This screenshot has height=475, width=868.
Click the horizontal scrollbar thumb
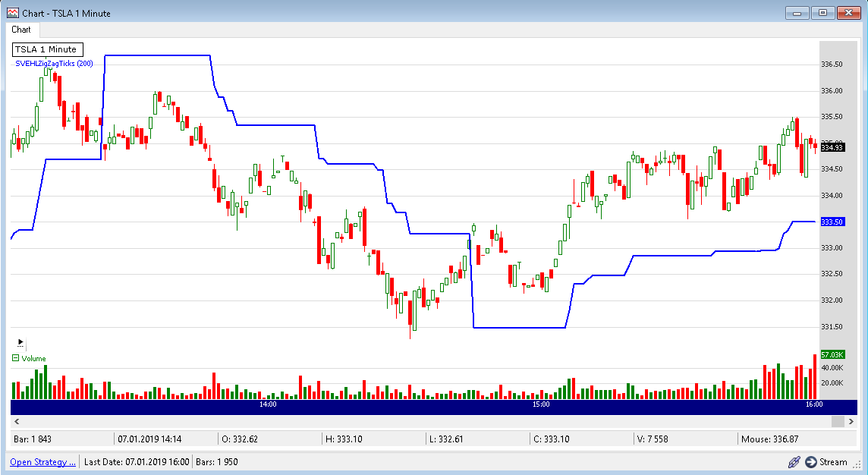pyautogui.click(x=838, y=421)
